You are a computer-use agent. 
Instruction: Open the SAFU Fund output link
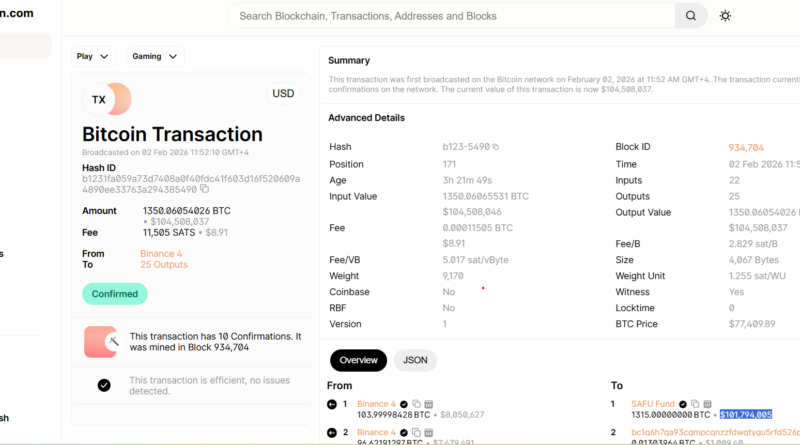click(x=653, y=404)
